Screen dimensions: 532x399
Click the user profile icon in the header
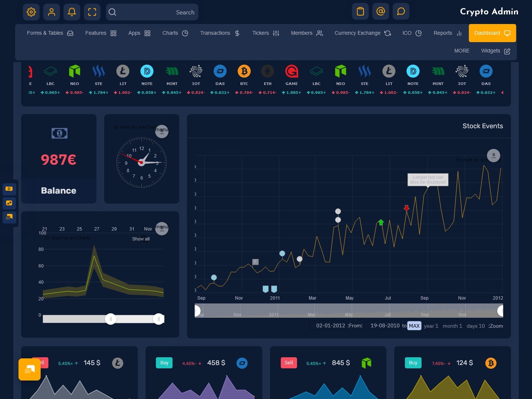point(51,12)
